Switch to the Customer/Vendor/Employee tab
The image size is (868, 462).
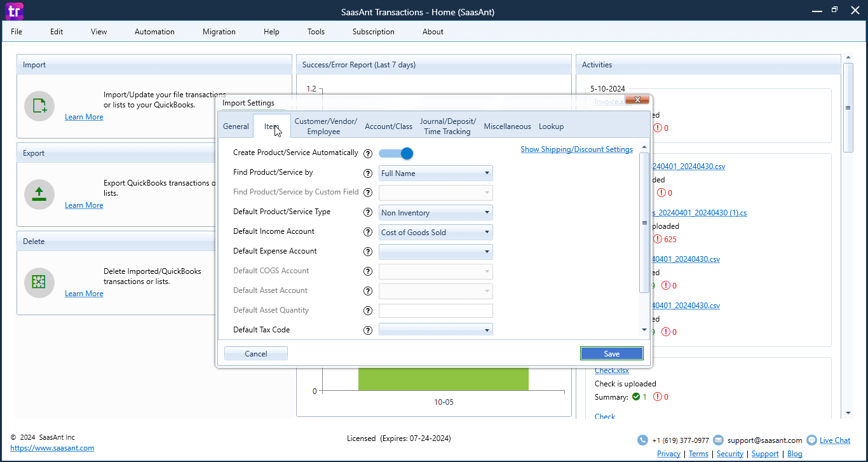pos(325,126)
